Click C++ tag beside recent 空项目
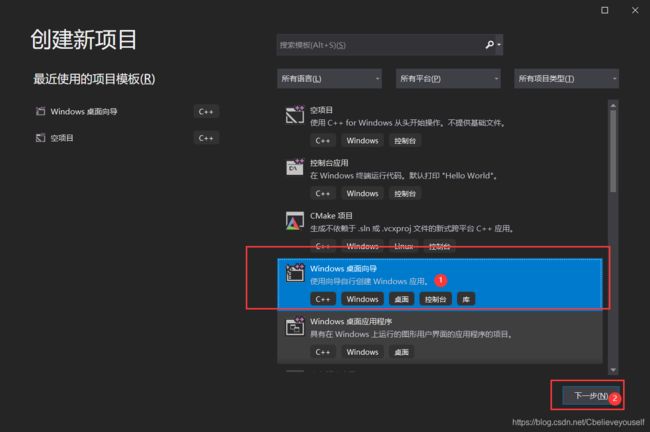Screen dimensions: 650x432 (206, 138)
